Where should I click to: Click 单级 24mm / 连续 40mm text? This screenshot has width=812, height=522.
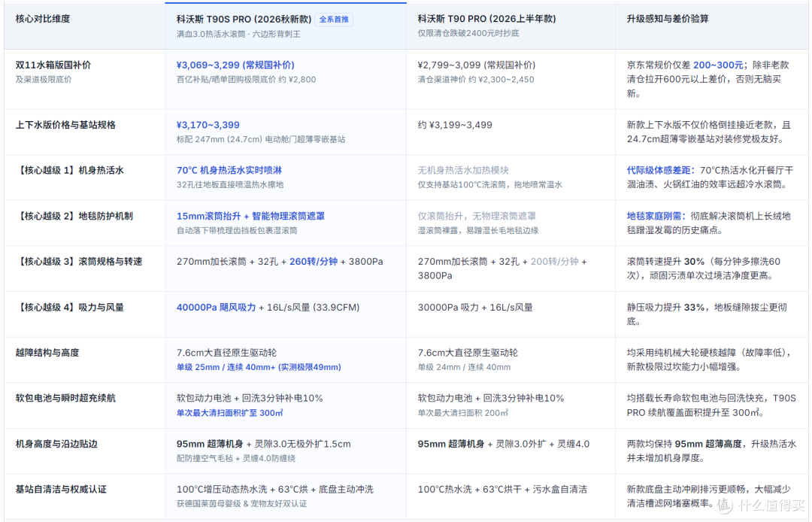[464, 367]
